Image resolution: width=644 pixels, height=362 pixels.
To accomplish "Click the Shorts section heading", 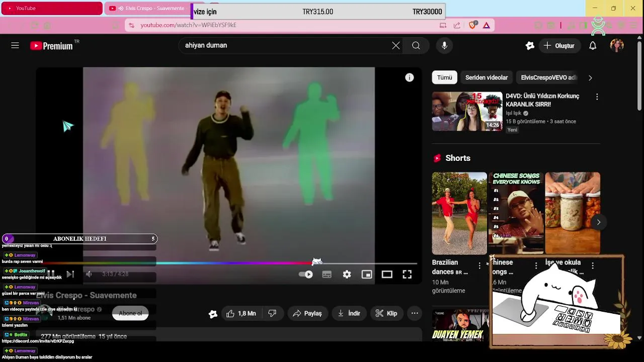I will tap(458, 158).
